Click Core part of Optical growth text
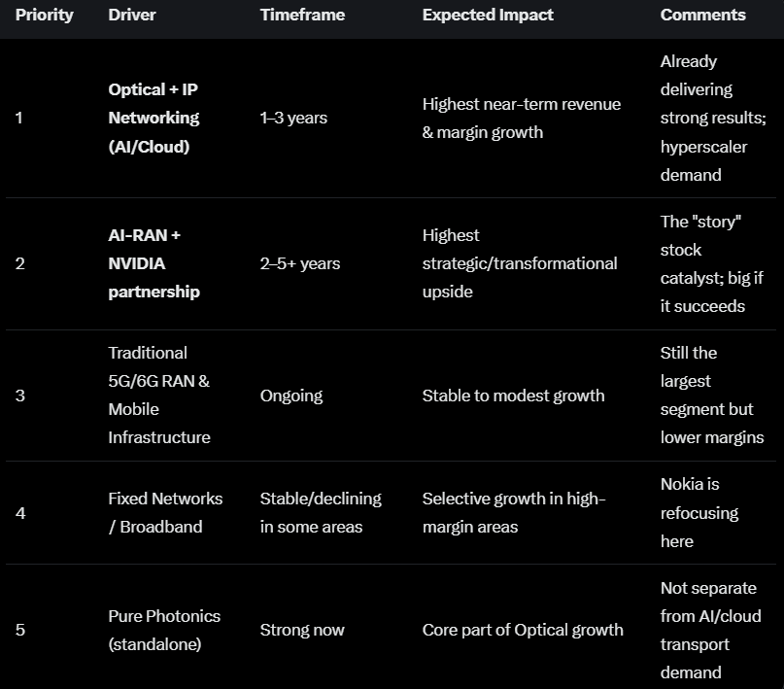 [x=523, y=630]
